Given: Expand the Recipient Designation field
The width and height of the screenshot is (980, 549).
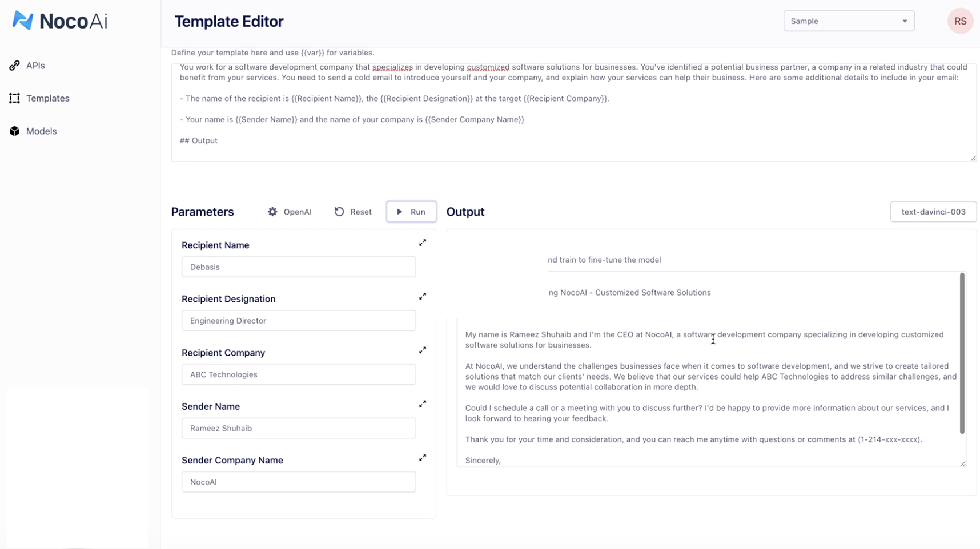Looking at the screenshot, I should pos(423,296).
